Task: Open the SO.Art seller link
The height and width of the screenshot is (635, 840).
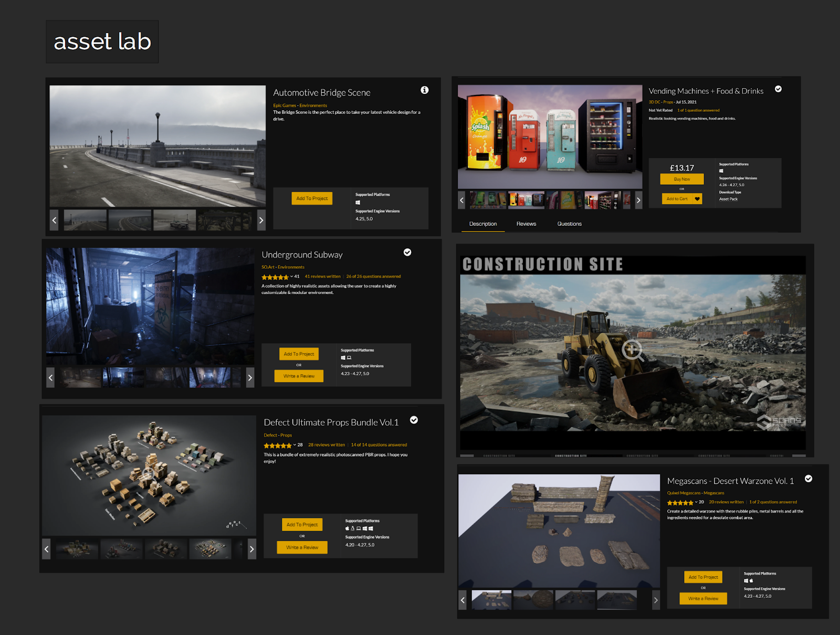Action: (x=268, y=267)
